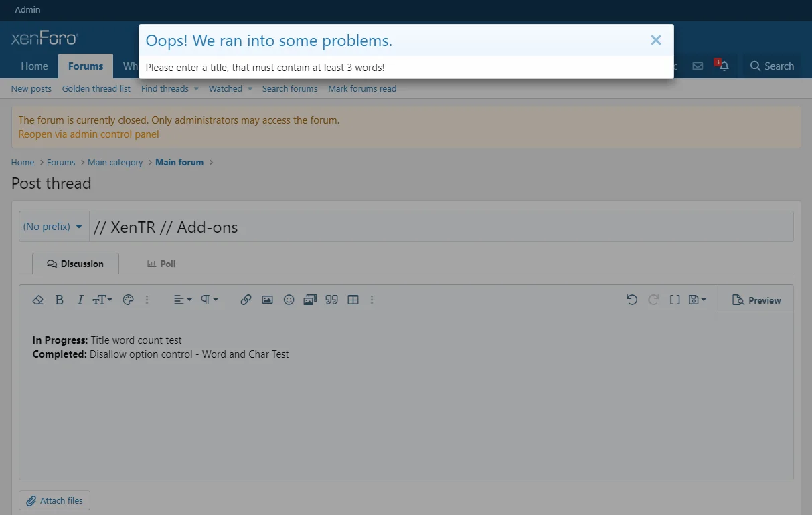
Task: Open the drafts save dropdown
Action: (x=698, y=300)
